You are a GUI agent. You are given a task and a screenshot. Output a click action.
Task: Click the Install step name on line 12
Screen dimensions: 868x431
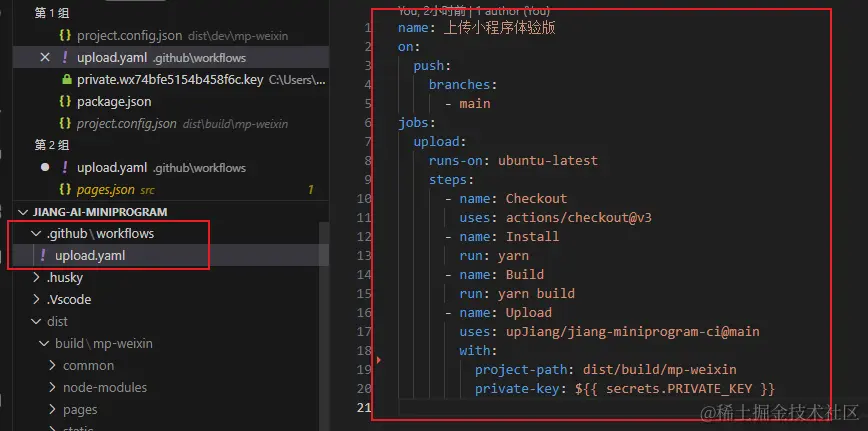point(533,237)
